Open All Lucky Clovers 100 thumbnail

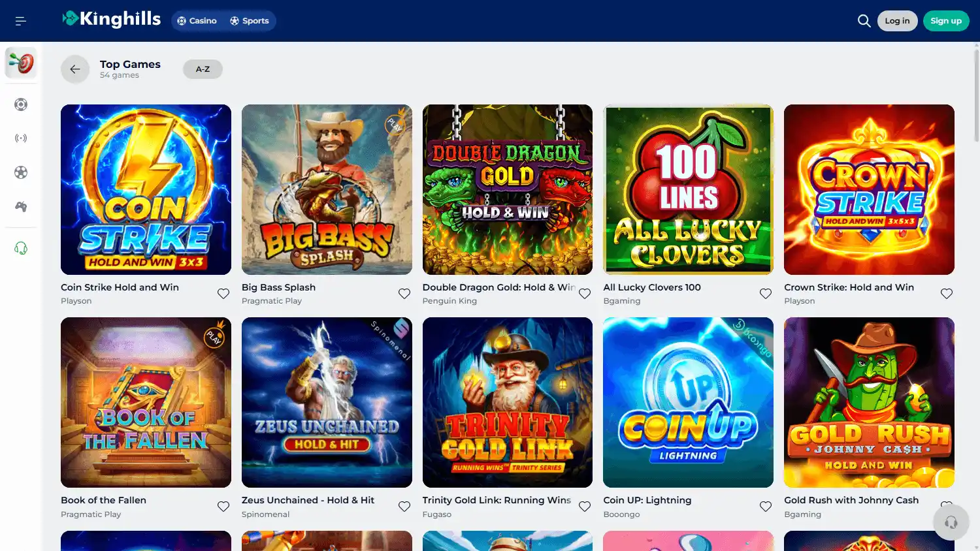tap(688, 189)
